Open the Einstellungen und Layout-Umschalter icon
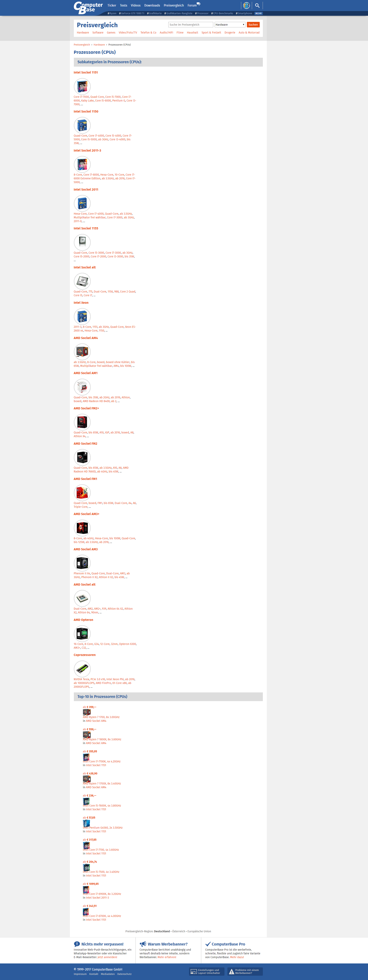Viewport: 368px width, 980px height. (x=194, y=971)
